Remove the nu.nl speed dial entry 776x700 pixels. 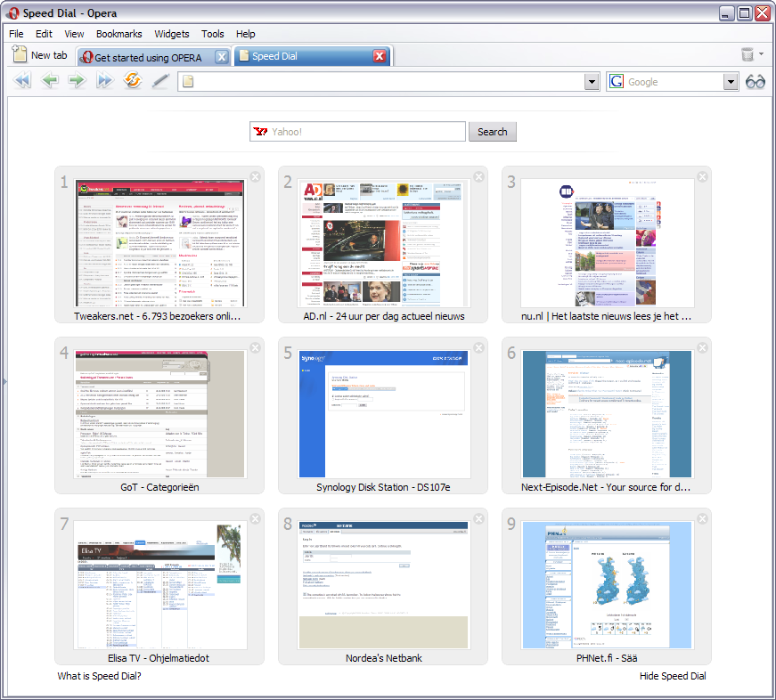(702, 176)
